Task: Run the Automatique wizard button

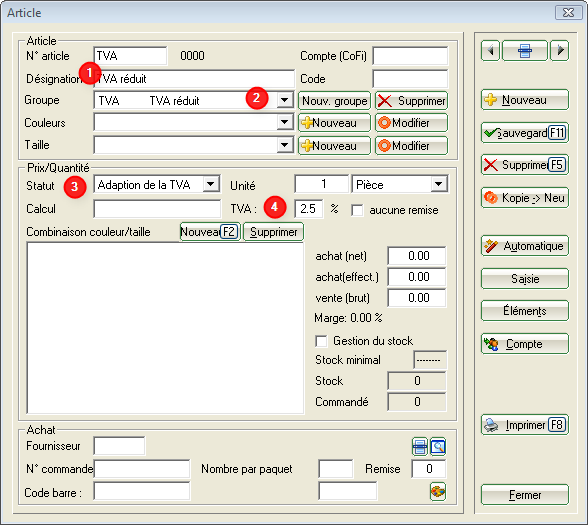Action: point(525,246)
